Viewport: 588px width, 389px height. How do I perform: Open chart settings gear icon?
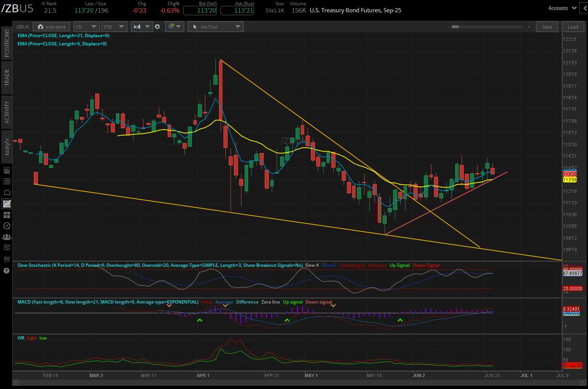[157, 27]
